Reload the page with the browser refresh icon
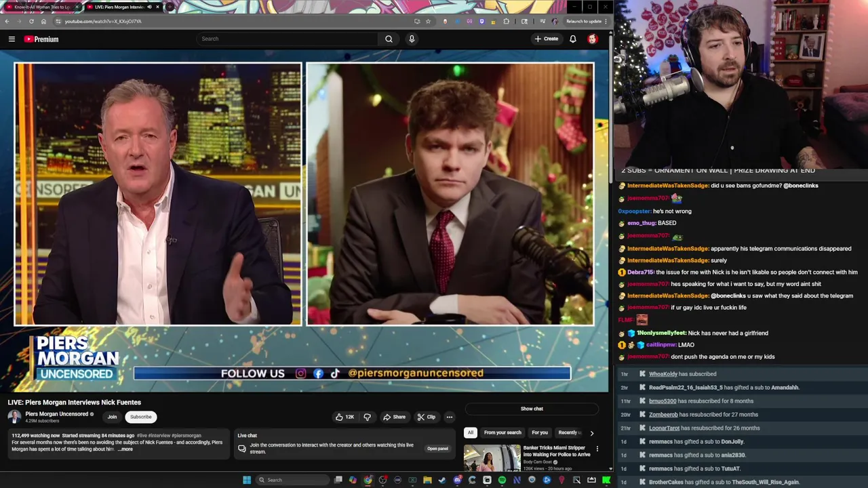The image size is (868, 488). coord(31,21)
